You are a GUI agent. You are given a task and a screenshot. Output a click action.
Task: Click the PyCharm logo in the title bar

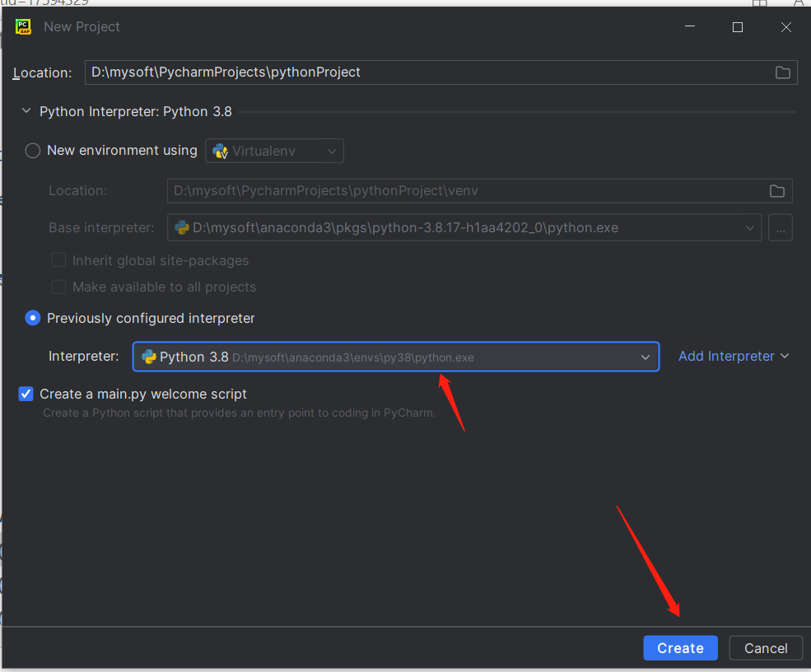point(24,26)
